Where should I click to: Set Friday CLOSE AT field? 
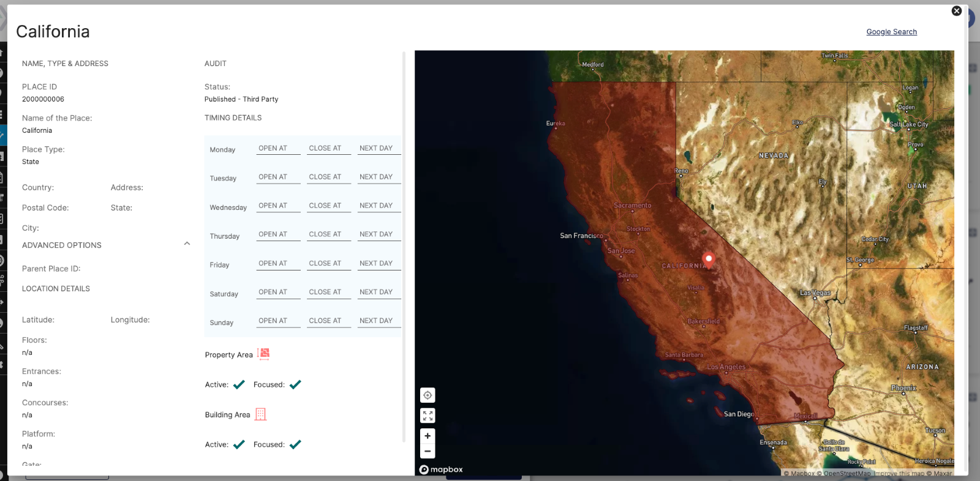329,263
